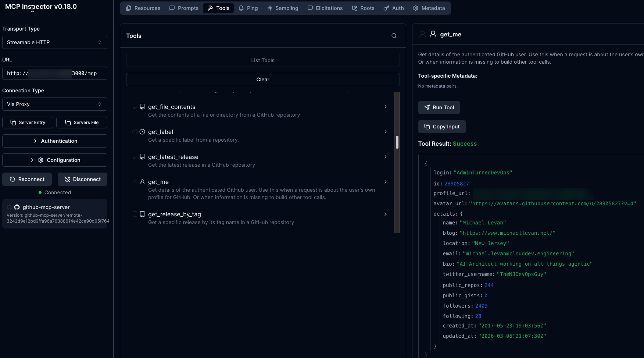The width and height of the screenshot is (644, 358).
Task: Click the repo icon beside get_latest_release
Action: tap(142, 157)
